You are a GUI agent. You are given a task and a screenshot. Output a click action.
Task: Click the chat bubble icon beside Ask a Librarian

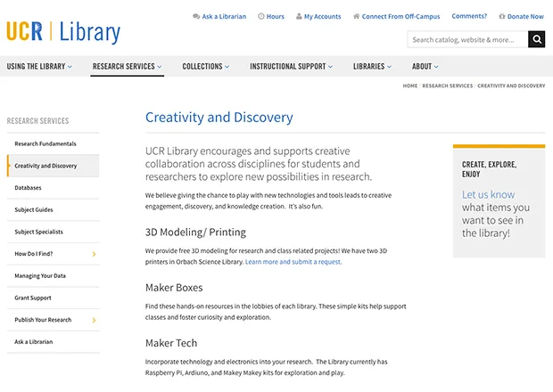(x=196, y=16)
